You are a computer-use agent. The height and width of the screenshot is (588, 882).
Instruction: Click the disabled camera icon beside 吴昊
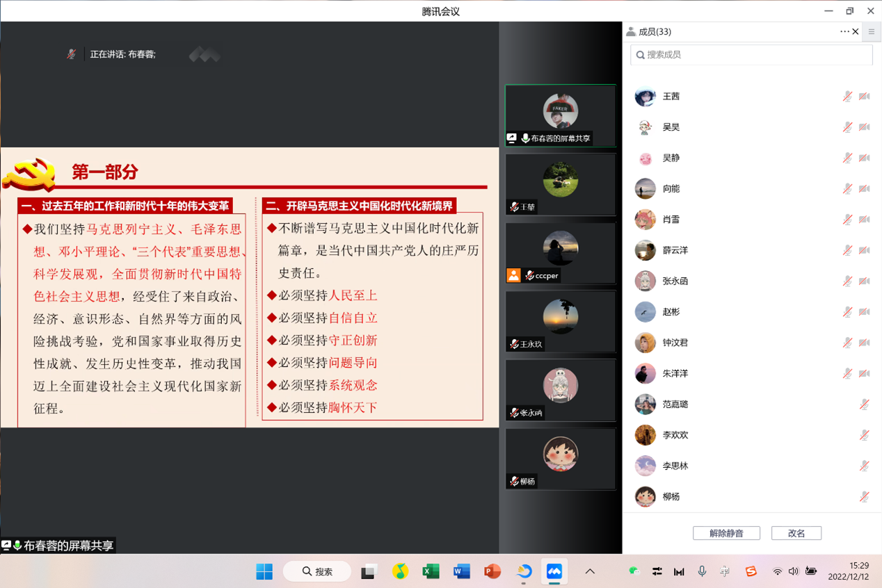pyautogui.click(x=865, y=127)
